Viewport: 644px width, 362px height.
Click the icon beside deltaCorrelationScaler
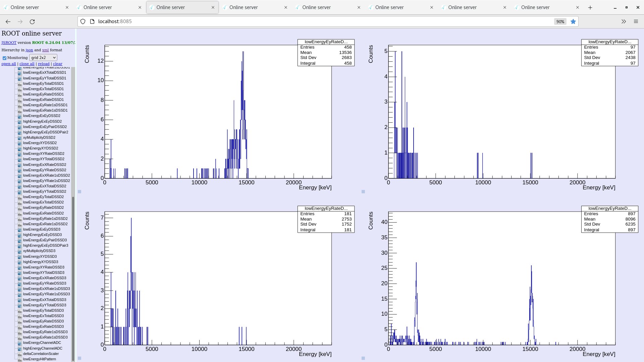point(20,354)
